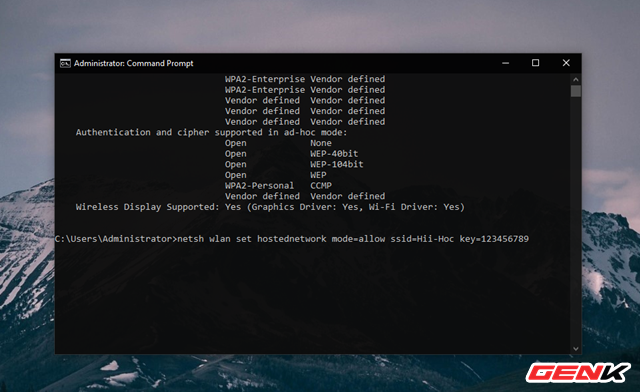Click the scrollbar up arrow
Screen dimensions: 640x392
click(x=576, y=79)
